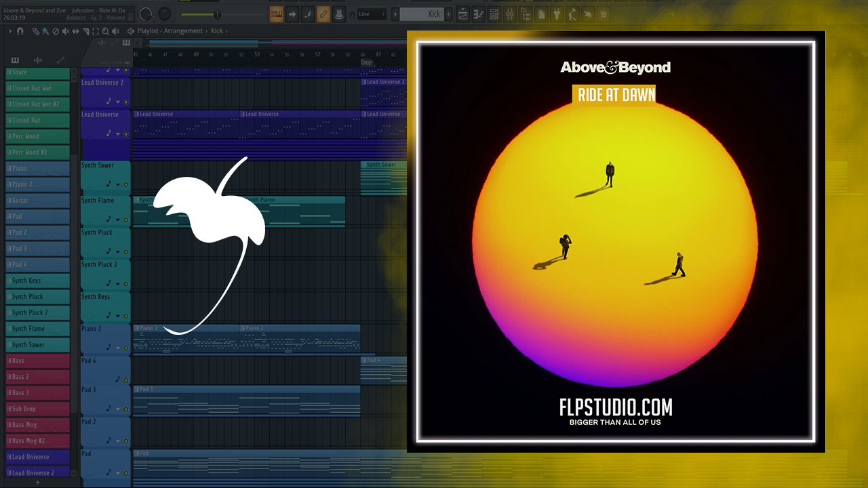Click the Drop timeline marker
The image size is (868, 488).
(x=366, y=62)
